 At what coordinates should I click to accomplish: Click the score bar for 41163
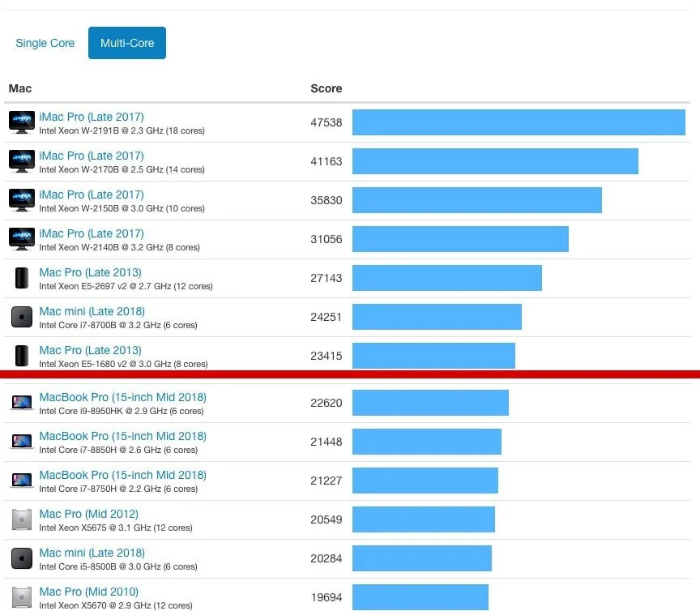[495, 161]
